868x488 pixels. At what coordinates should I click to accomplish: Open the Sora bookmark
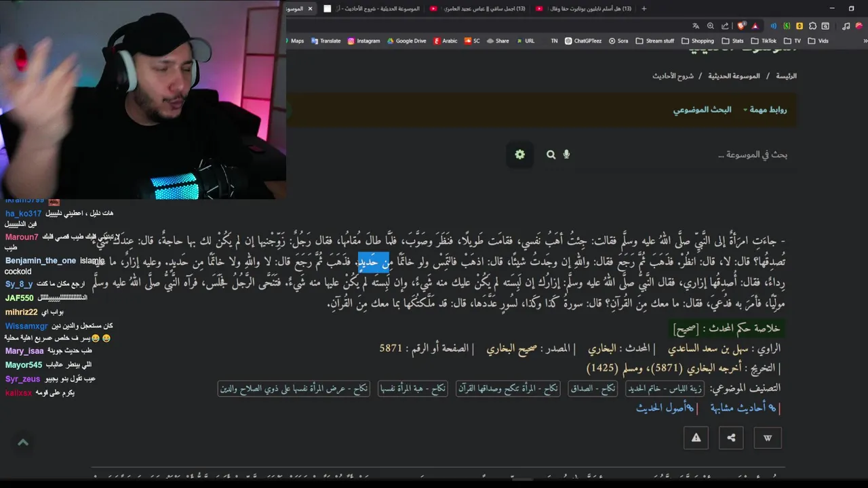click(618, 41)
